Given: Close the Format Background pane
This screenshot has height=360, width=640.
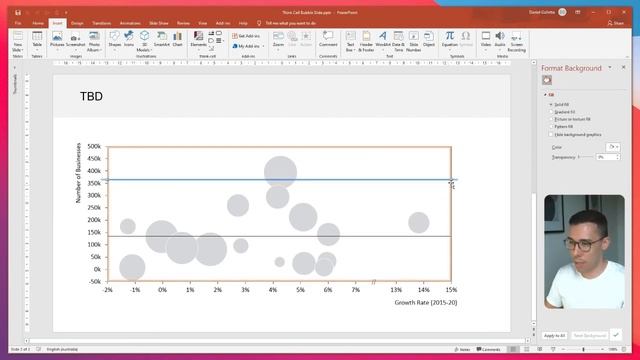Looking at the screenshot, I should 623,67.
